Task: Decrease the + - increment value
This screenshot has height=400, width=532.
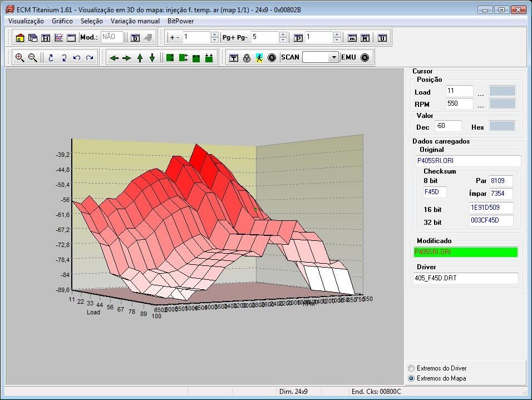Action: (x=215, y=41)
